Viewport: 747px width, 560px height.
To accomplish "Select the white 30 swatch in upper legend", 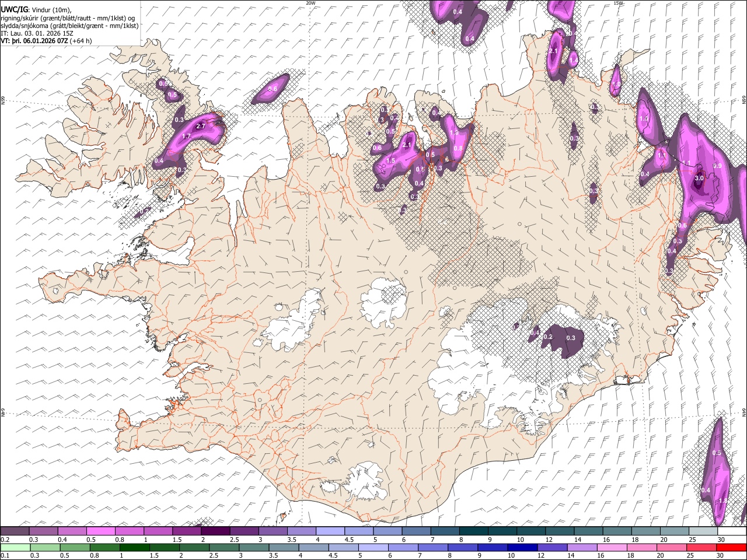I will [732, 531].
